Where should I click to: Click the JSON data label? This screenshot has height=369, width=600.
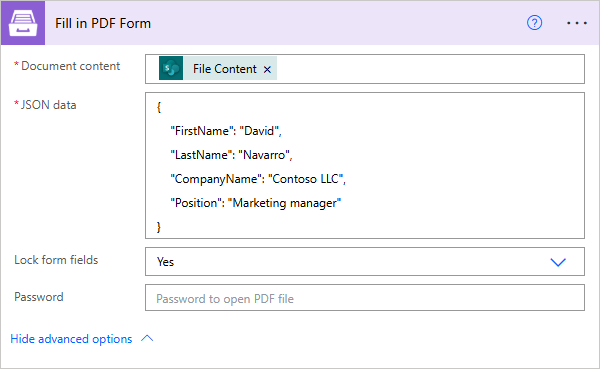[x=48, y=105]
